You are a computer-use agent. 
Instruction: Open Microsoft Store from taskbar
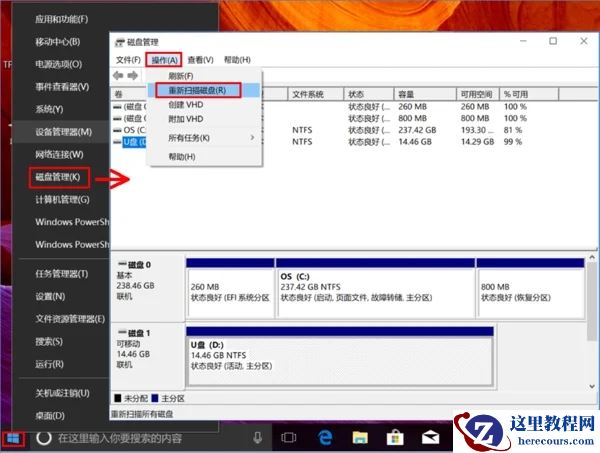[395, 437]
